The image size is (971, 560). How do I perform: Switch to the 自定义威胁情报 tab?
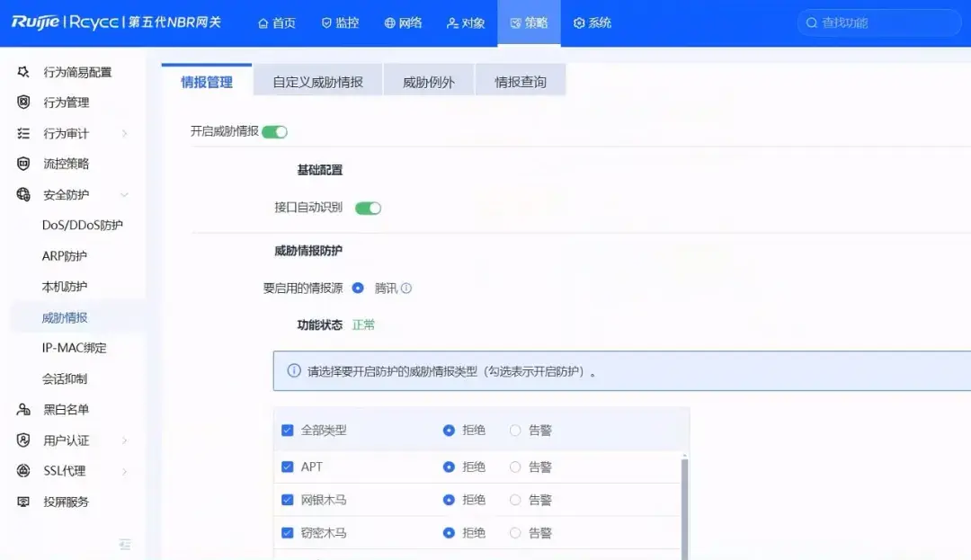(318, 80)
